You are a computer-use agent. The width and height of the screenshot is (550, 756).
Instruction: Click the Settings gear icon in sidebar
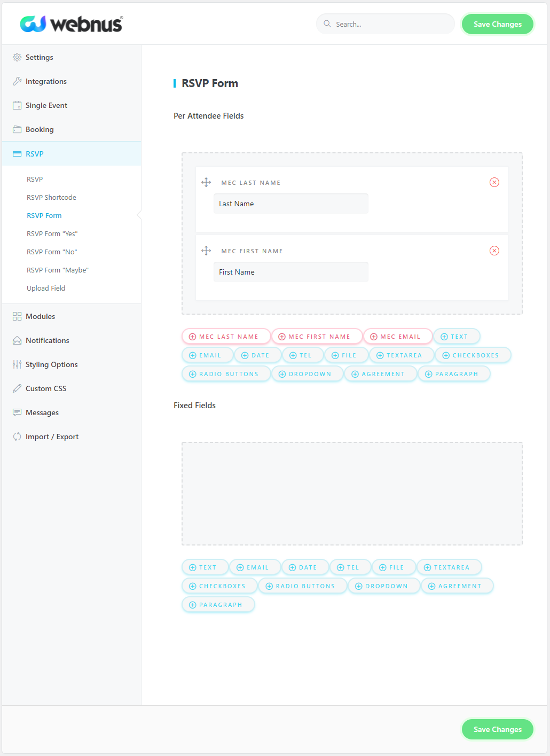point(17,57)
